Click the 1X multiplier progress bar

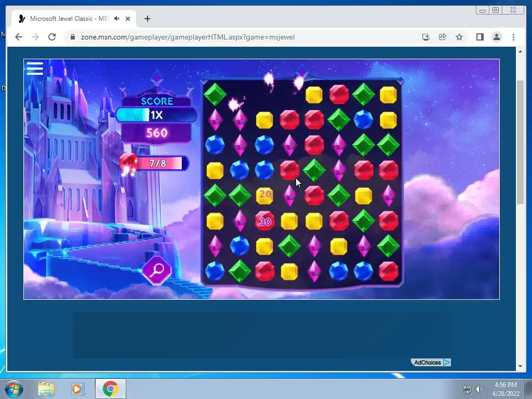156,115
